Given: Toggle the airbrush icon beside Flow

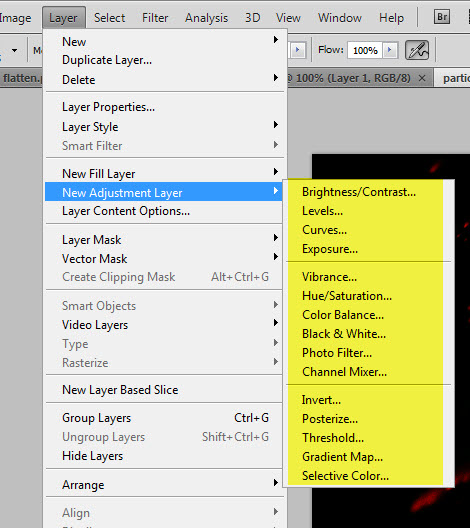Looking at the screenshot, I should pyautogui.click(x=417, y=50).
